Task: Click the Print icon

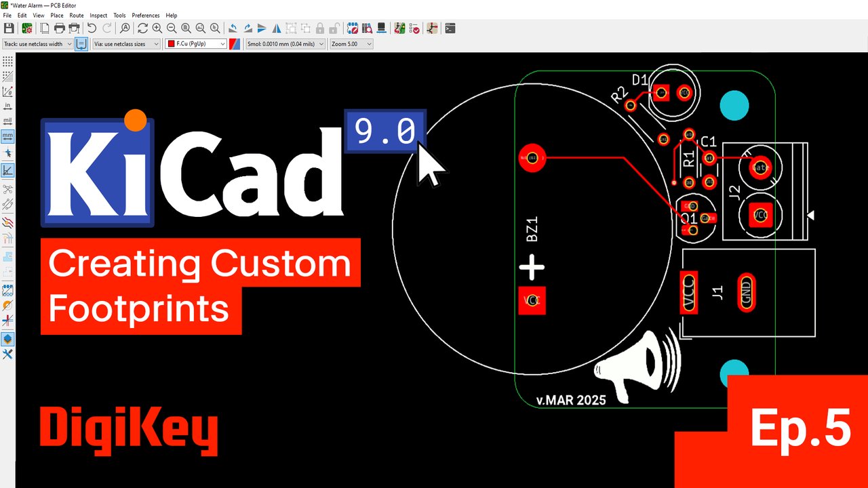Action: [60, 28]
